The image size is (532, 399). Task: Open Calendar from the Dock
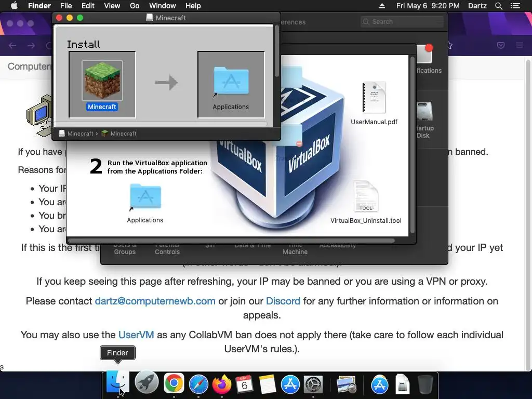[244, 384]
